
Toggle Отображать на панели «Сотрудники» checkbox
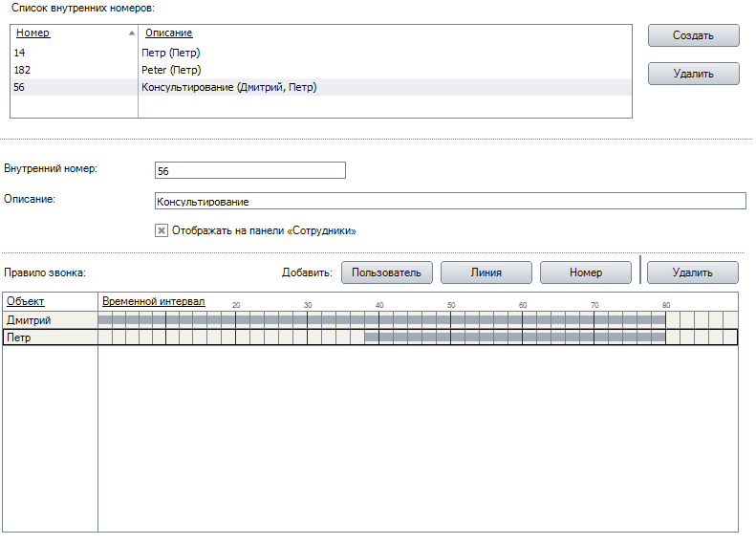coord(161,230)
